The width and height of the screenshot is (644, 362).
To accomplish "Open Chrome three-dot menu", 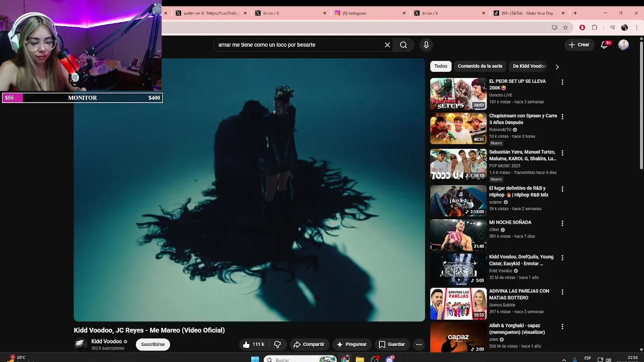I will pyautogui.click(x=636, y=27).
